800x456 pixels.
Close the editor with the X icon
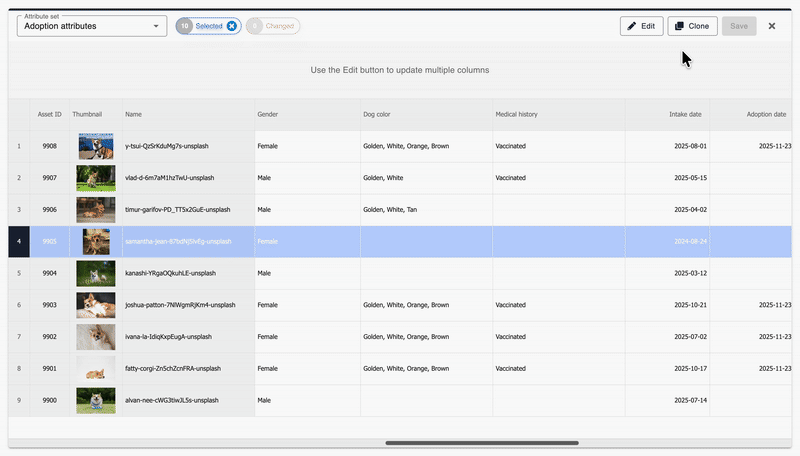(x=772, y=26)
